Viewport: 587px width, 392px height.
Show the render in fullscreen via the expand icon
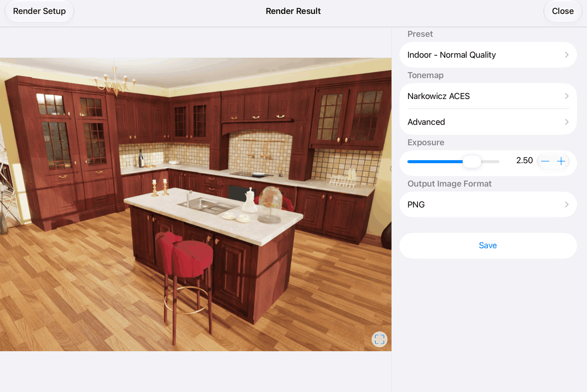tap(379, 340)
